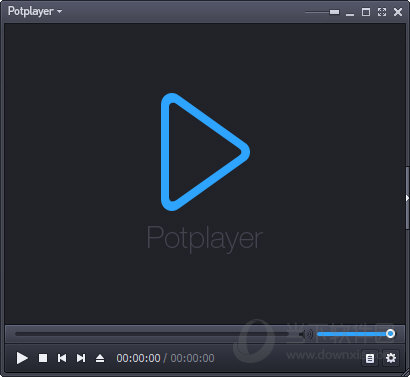Minimize the Potplayer window

[350, 14]
